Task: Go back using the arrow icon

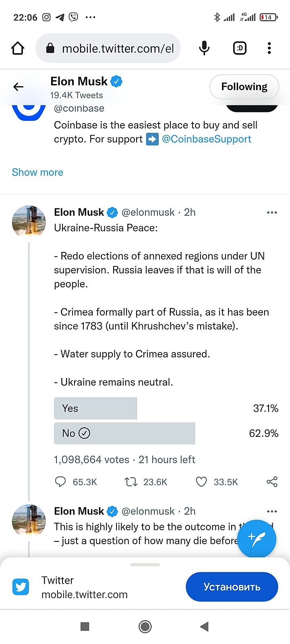Action: coord(19,87)
